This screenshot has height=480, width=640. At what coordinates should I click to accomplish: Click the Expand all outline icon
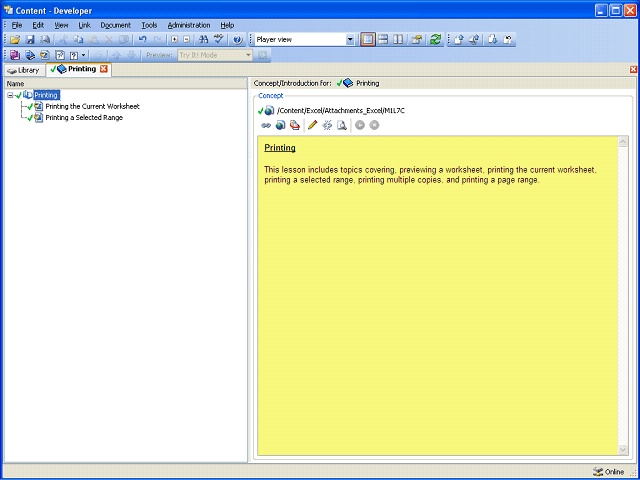[175, 40]
